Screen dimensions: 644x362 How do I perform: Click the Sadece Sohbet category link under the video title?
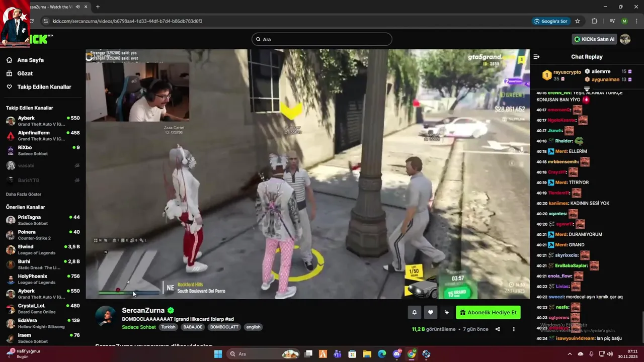(139, 327)
